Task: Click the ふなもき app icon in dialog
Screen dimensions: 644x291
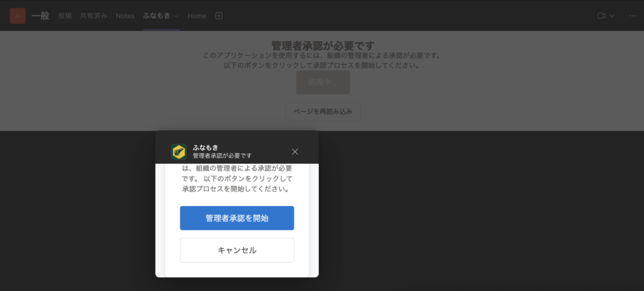Action: pos(179,152)
